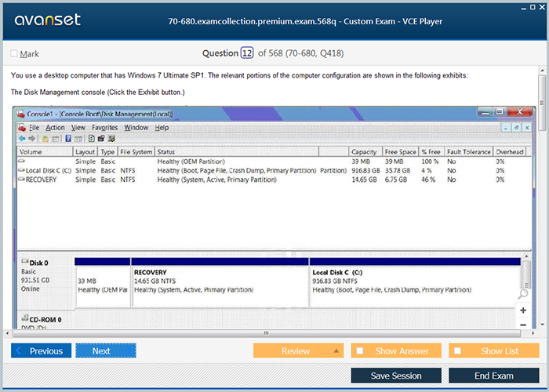Click the black Properties icon in the console toolbar
The height and width of the screenshot is (392, 549).
[101, 139]
